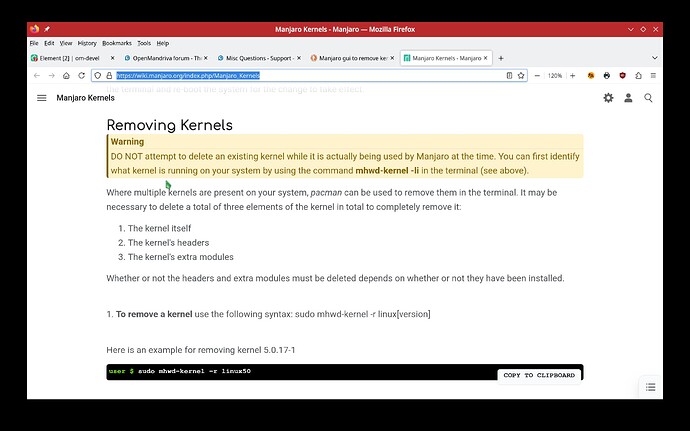This screenshot has height=431, width=690.
Task: Open tracking protection shield in address bar
Action: (x=98, y=76)
